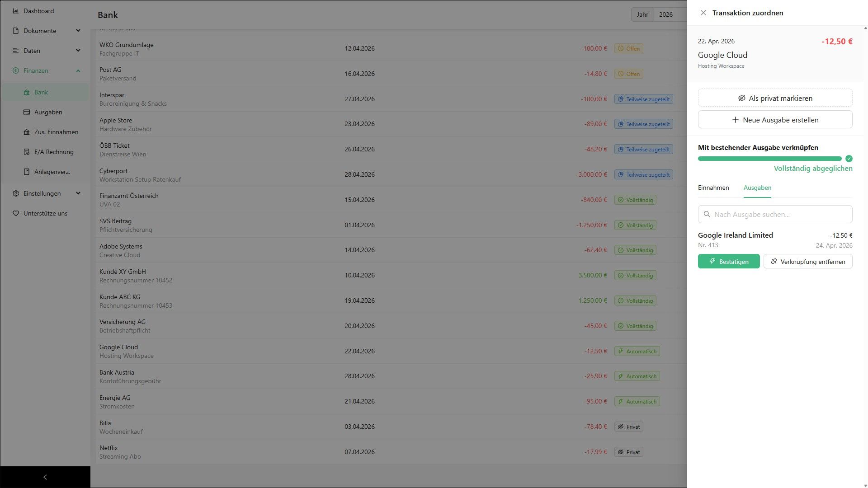Click the search magnifier icon
The width and height of the screenshot is (868, 488).
click(x=707, y=214)
